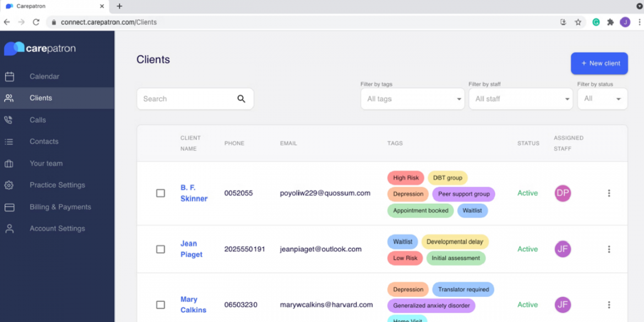Image resolution: width=644 pixels, height=322 pixels.
Task: Select the B. F. Skinner checkbox
Action: (x=161, y=193)
